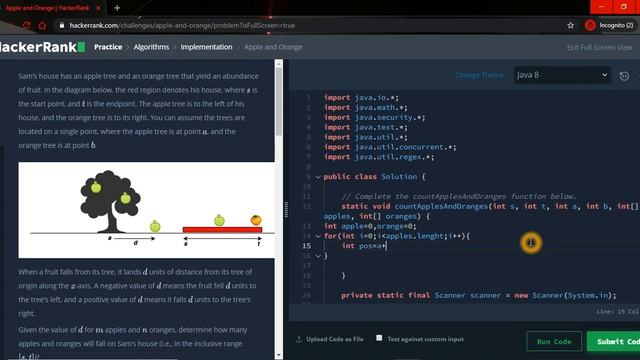Reload the page with the refresh icon
Viewport: 640px width, 360px height.
point(26,25)
